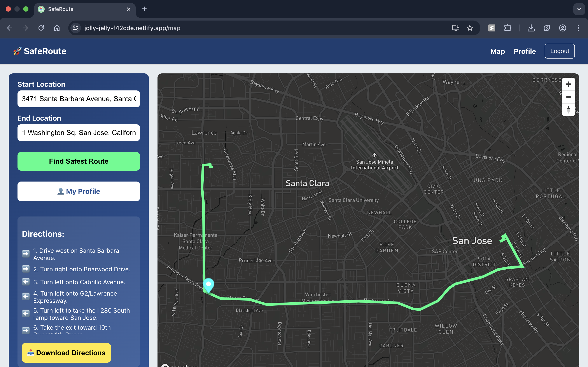Image resolution: width=588 pixels, height=367 pixels.
Task: Open Chrome three-dot menu
Action: click(578, 28)
